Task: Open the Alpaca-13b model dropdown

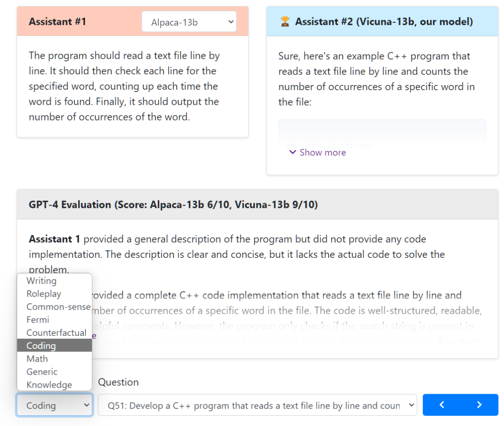Action: [x=189, y=22]
